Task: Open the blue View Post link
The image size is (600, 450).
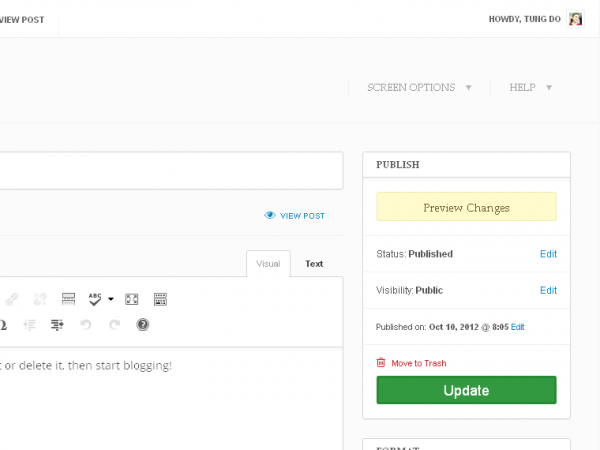Action: (302, 216)
